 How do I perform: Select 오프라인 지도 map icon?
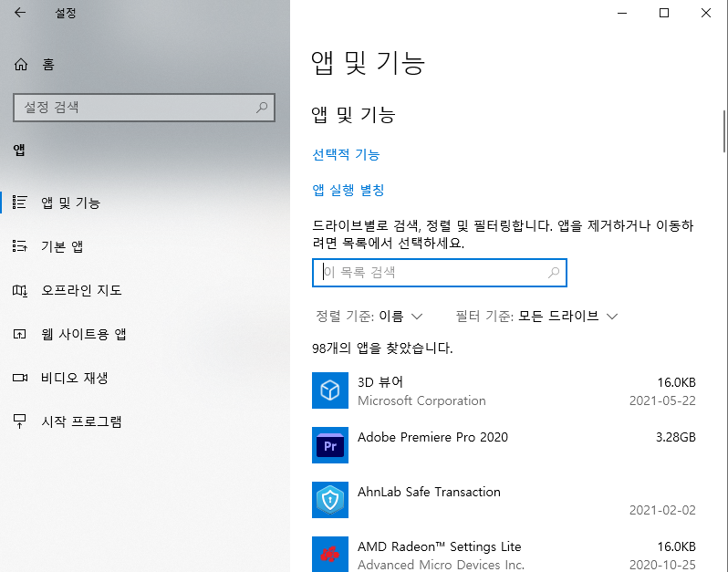click(19, 290)
